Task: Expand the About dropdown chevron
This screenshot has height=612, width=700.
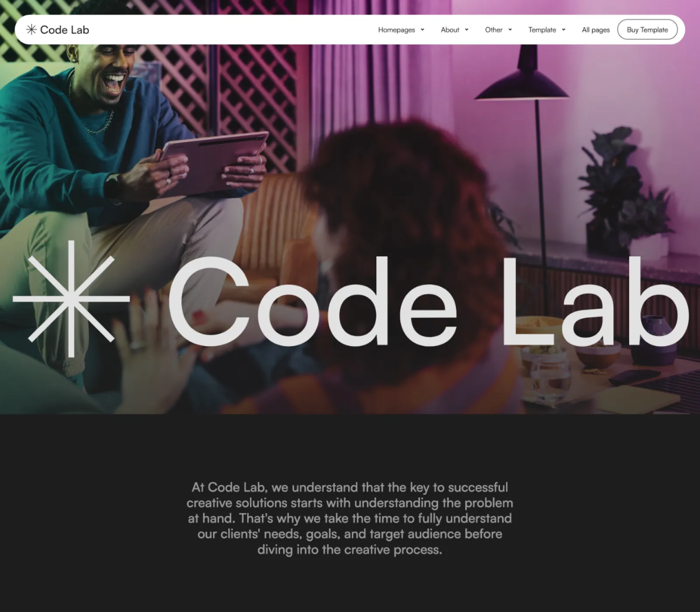Action: coord(466,30)
